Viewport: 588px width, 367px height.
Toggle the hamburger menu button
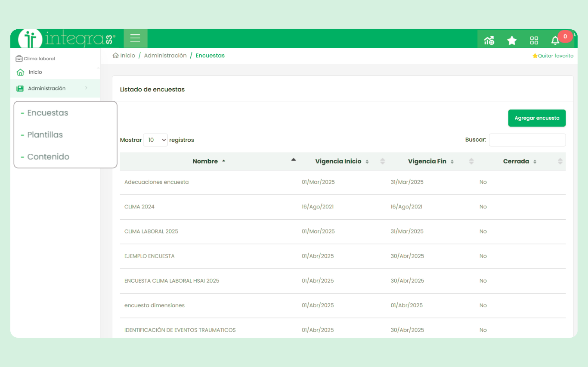[x=135, y=38]
